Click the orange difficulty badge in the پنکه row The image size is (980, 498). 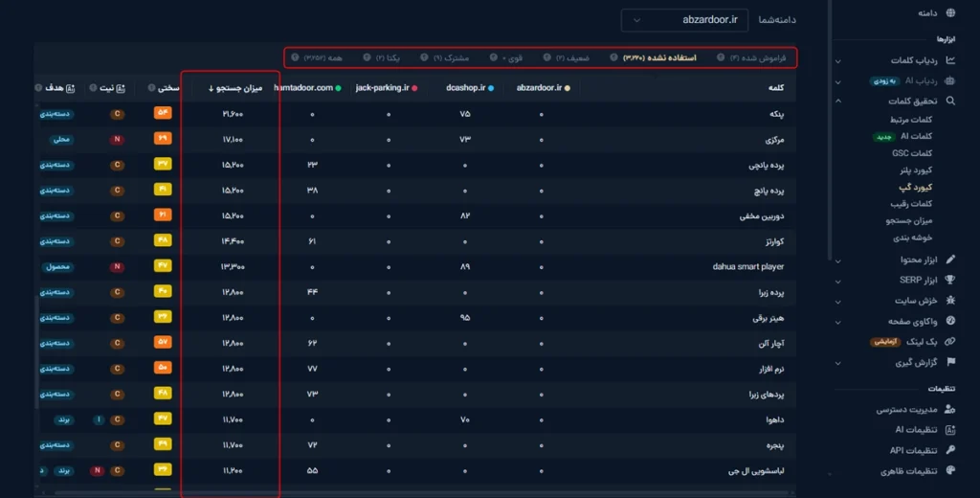[163, 113]
